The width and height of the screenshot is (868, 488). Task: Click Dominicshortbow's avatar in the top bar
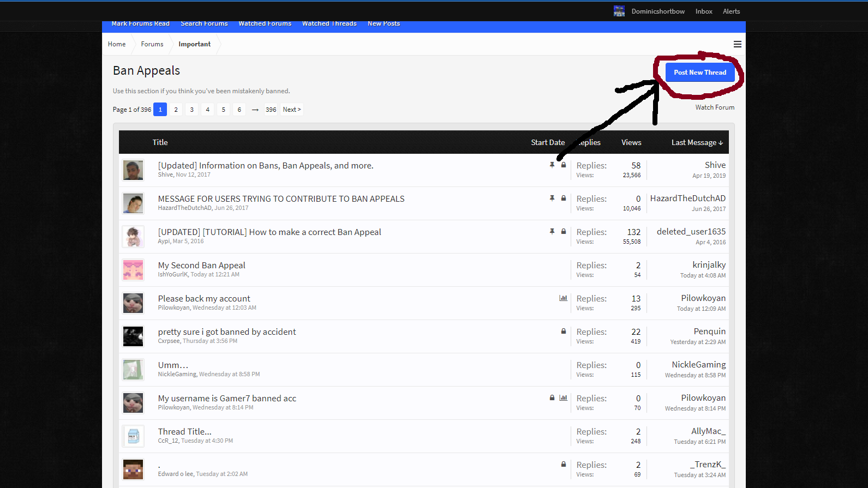[619, 11]
